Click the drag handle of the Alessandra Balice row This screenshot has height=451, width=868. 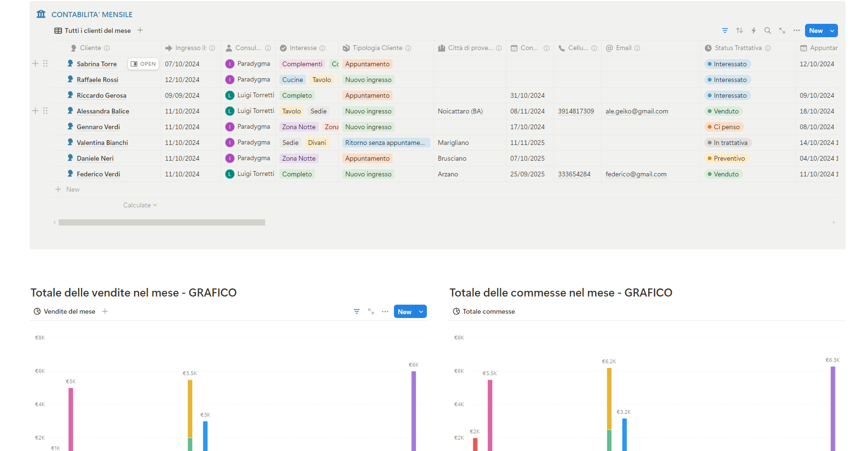click(x=45, y=111)
